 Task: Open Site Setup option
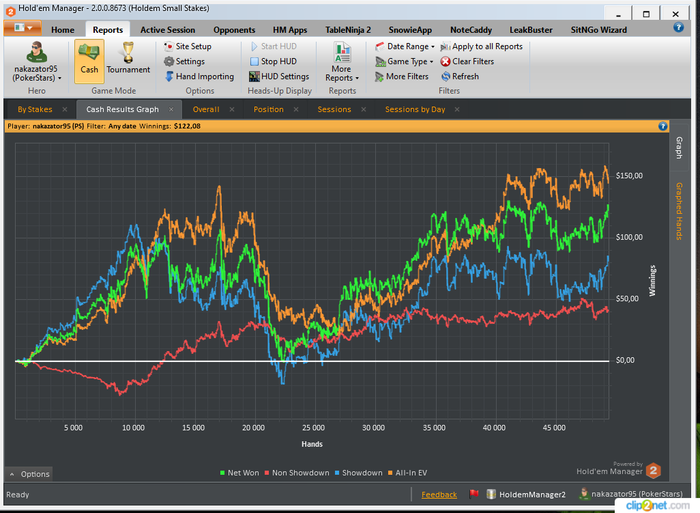[x=188, y=46]
